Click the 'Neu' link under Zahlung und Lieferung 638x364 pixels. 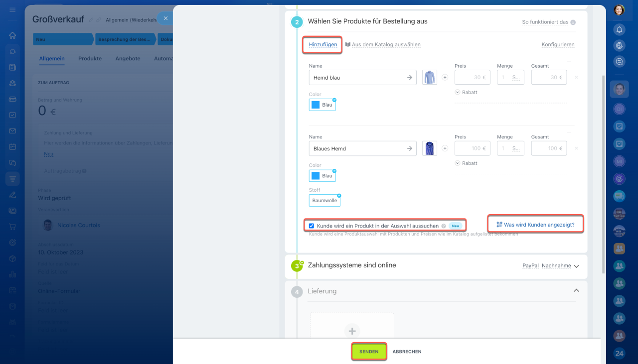pos(48,154)
